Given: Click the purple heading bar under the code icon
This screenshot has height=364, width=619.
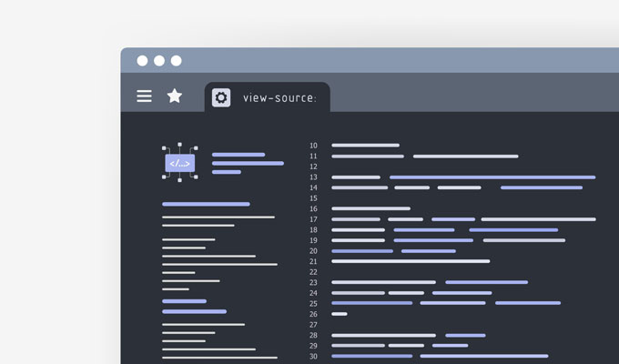Looking at the screenshot, I should click(x=206, y=204).
